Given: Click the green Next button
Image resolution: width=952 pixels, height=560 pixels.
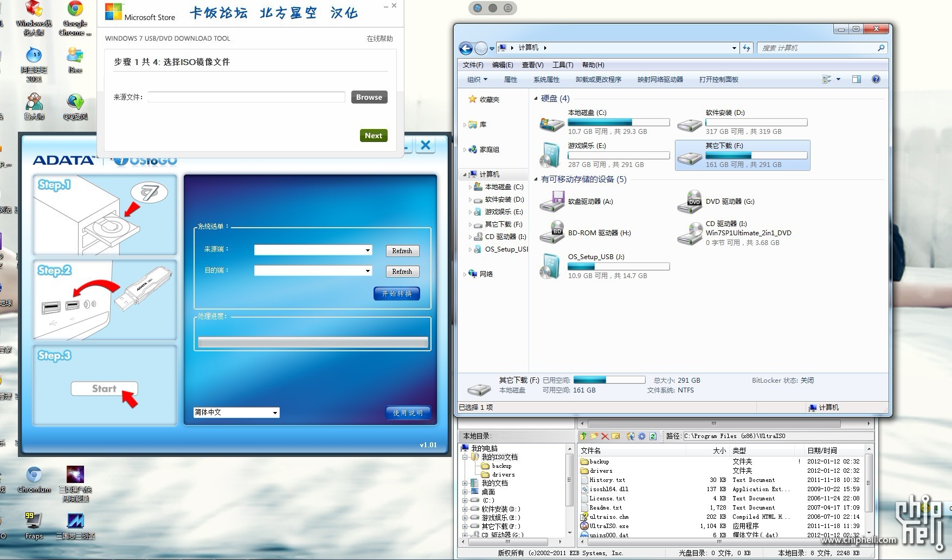Looking at the screenshot, I should pyautogui.click(x=374, y=136).
